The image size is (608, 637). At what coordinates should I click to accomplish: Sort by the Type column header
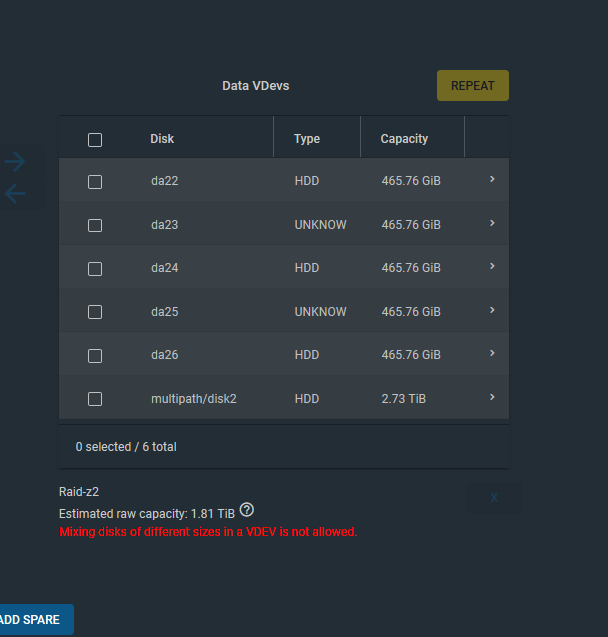tap(307, 139)
